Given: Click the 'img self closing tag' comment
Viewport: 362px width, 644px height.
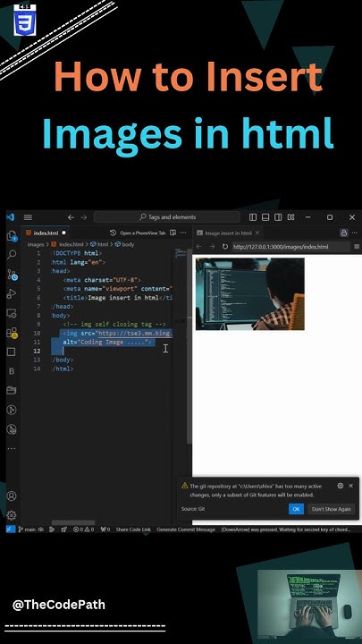Looking at the screenshot, I should point(114,324).
